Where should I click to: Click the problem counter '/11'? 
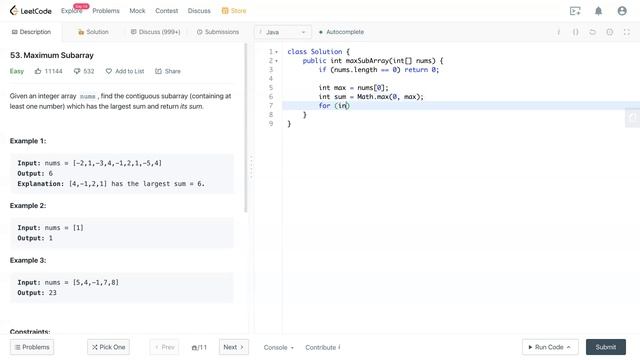(x=199, y=347)
